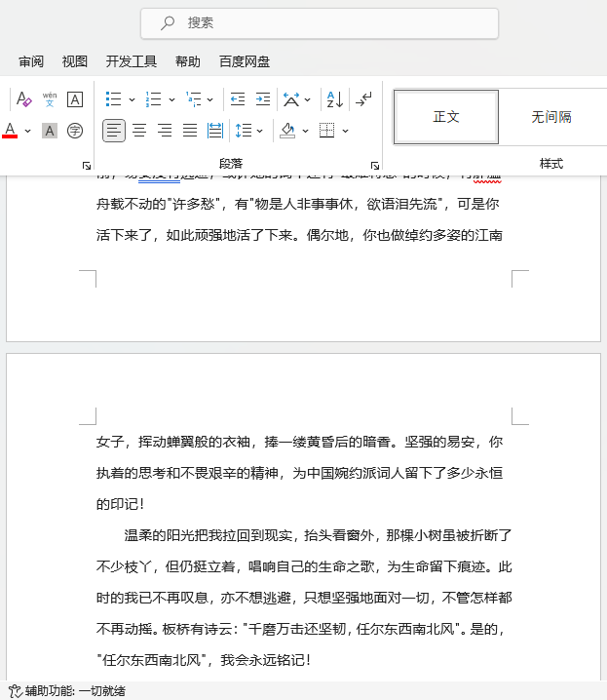Click accessibility status 辅助功能: 一切就绪
This screenshot has width=607, height=700.
[x=67, y=691]
